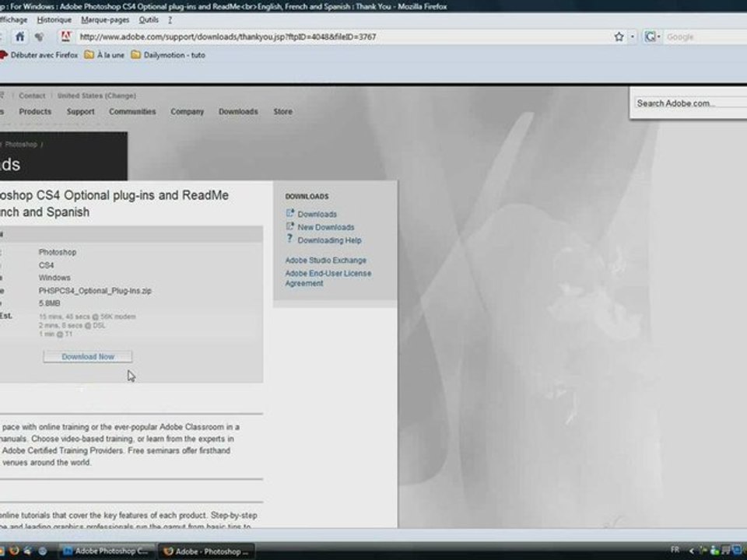Viewport: 747px width, 560px height.
Task: Click the Photoshop breadcrumb link
Action: point(21,145)
